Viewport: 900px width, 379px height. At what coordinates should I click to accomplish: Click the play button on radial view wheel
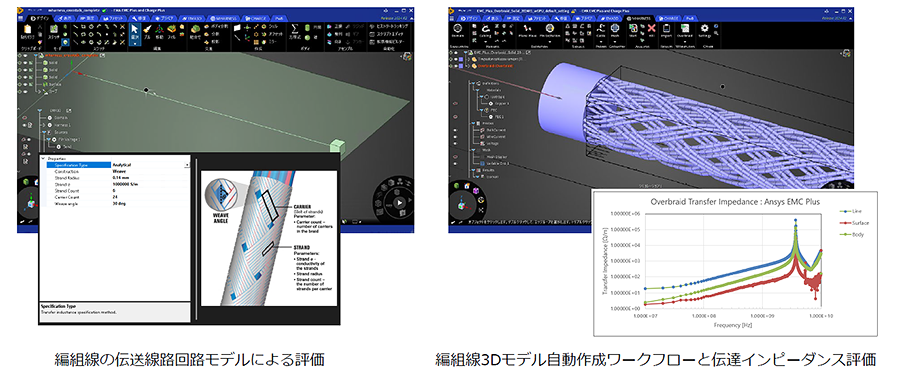coord(399,202)
